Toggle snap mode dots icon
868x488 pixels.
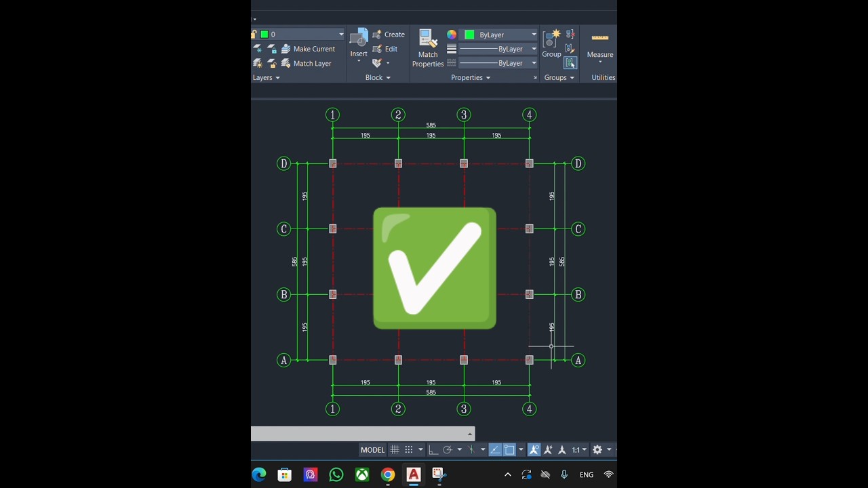(x=409, y=449)
